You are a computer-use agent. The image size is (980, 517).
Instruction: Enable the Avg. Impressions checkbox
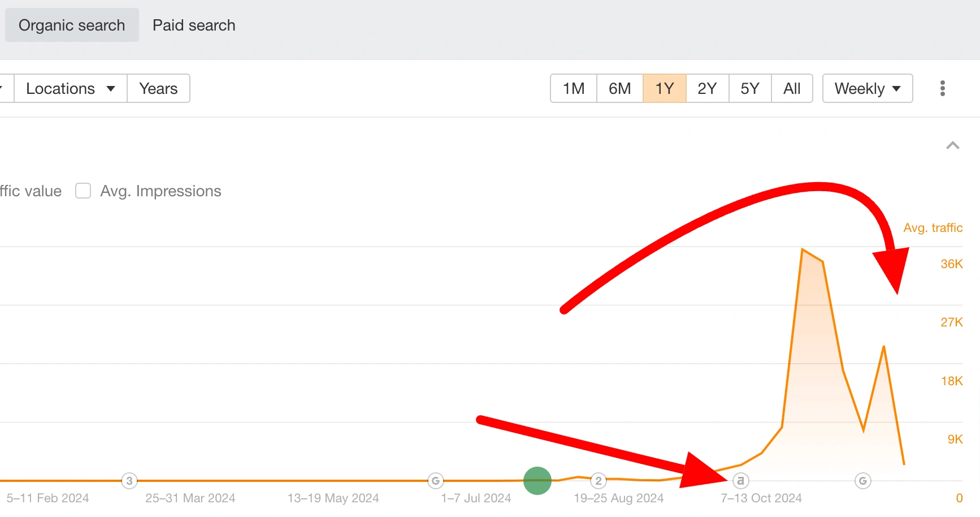point(83,191)
